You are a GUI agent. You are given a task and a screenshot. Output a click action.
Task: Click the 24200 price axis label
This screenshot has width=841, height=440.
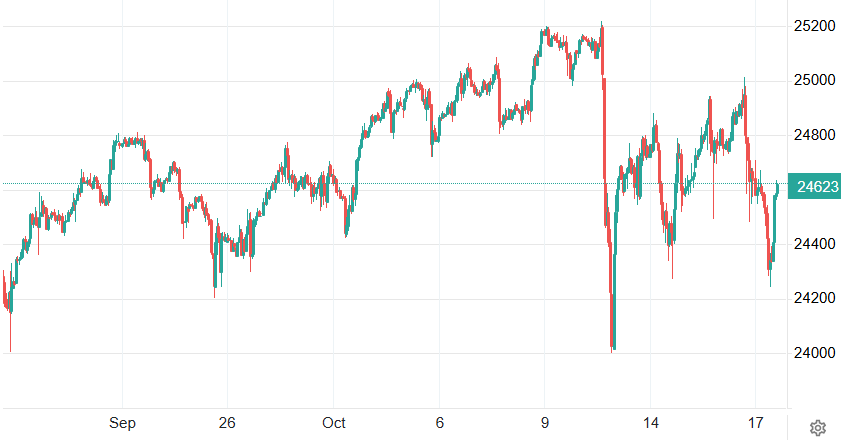tap(815, 298)
